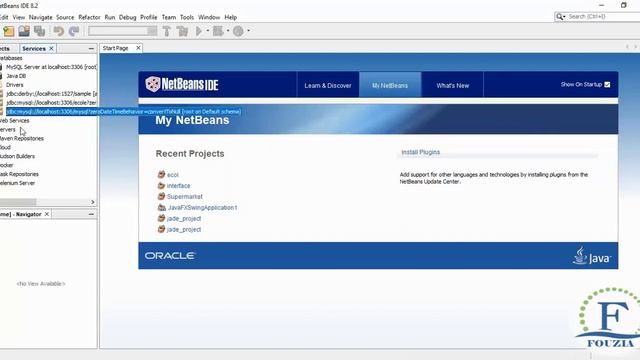Open recent project JavaFXSwingApplication1

click(x=202, y=208)
